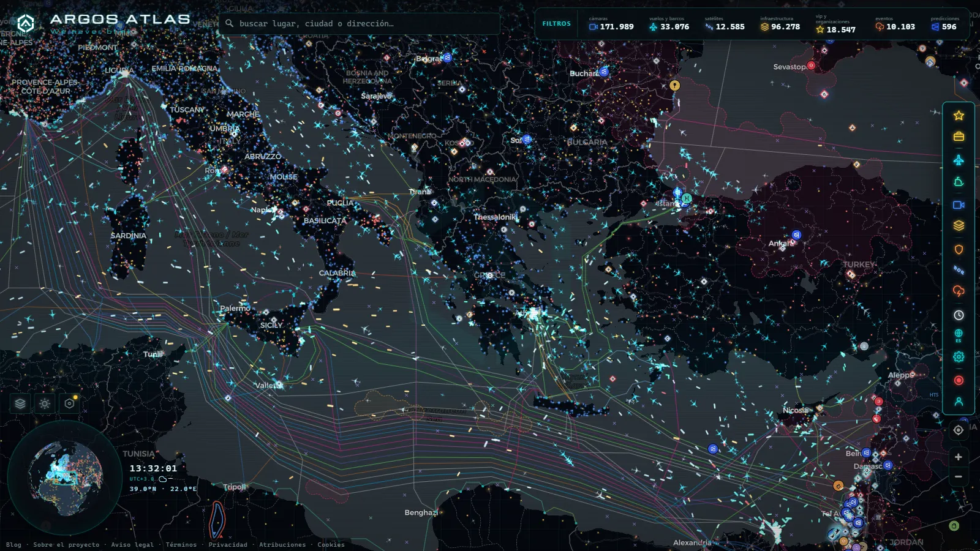Click the red record icon in sidebar
Screen dimensions: 980x551
pyautogui.click(x=959, y=380)
